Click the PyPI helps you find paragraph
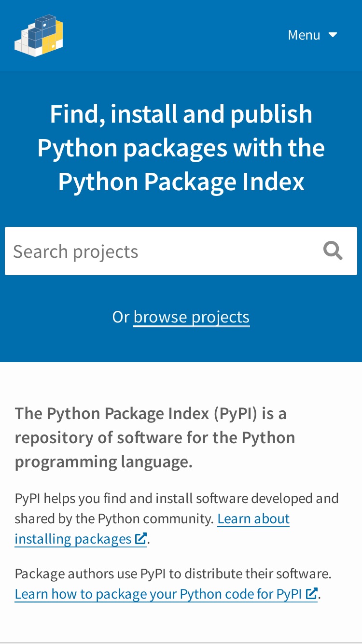Viewport: 362px width, 644px height. pos(177,518)
